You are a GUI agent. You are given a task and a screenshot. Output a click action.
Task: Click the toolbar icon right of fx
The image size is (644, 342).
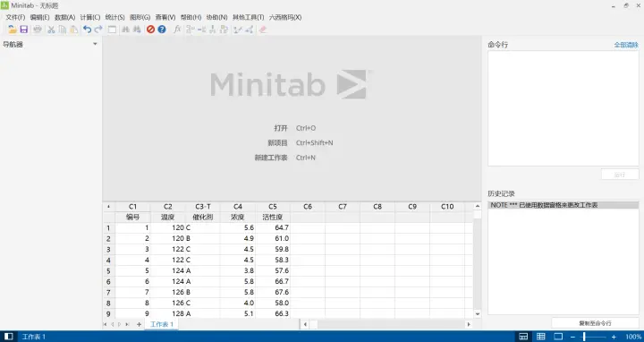click(191, 30)
